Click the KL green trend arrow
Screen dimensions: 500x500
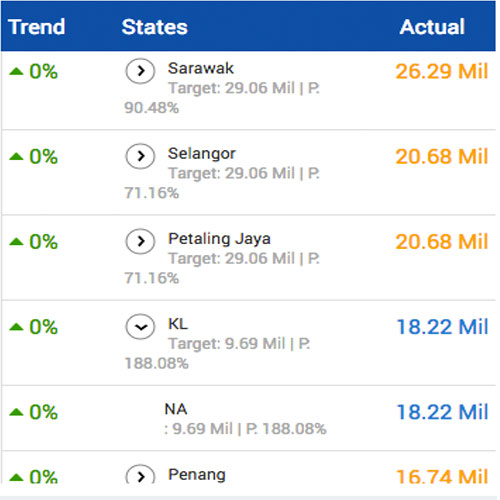(16, 327)
